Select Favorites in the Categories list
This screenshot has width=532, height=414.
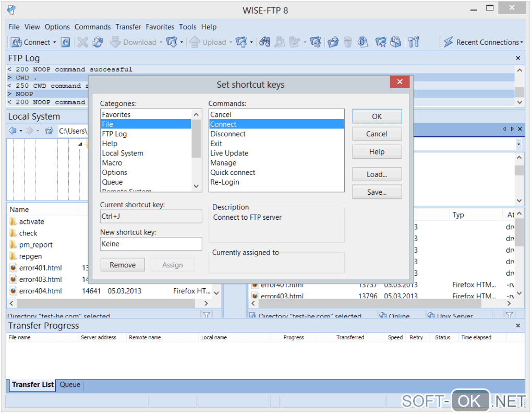tap(146, 115)
